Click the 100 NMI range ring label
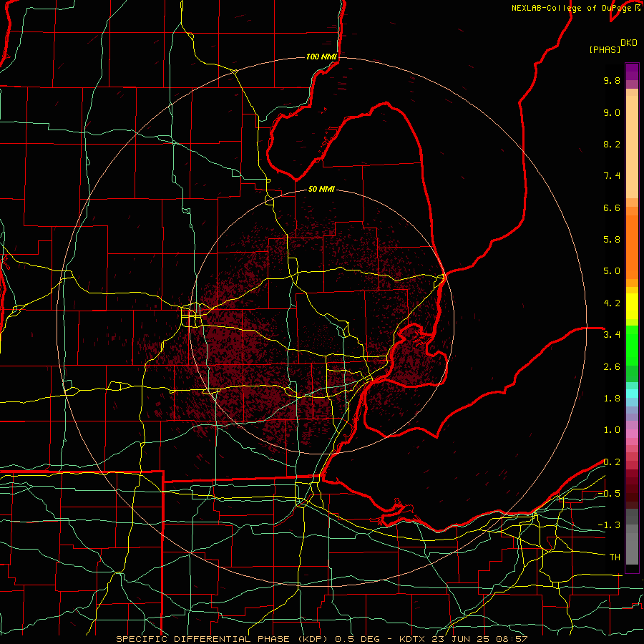The image size is (644, 644). (321, 57)
